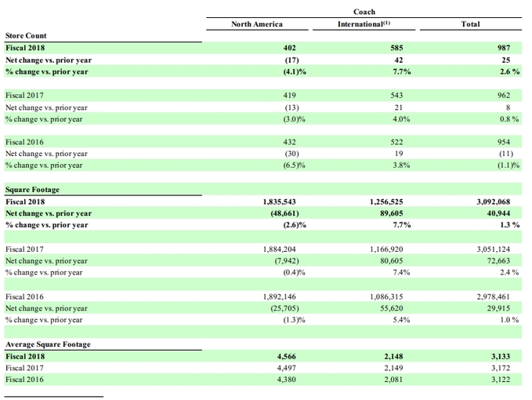Select total store count 987

tap(504, 48)
